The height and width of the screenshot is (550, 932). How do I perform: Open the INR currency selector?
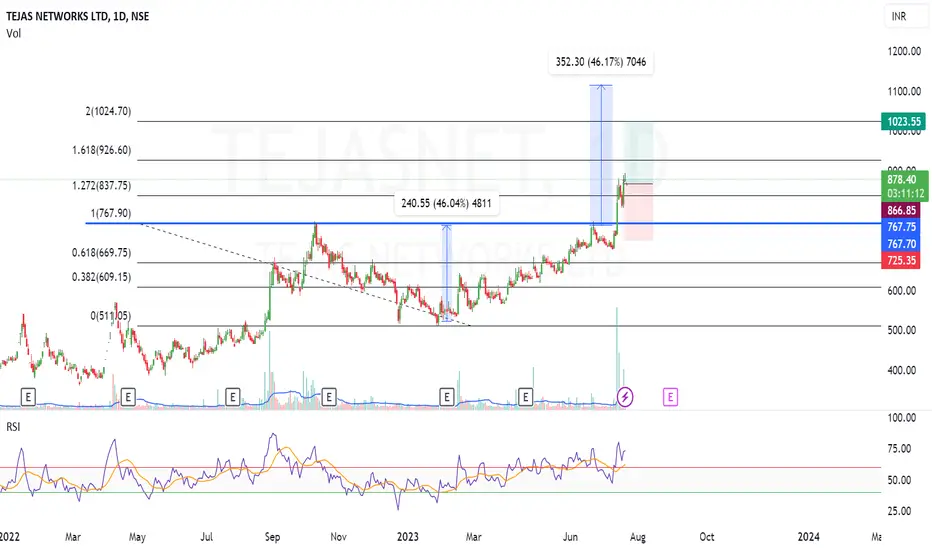[905, 16]
